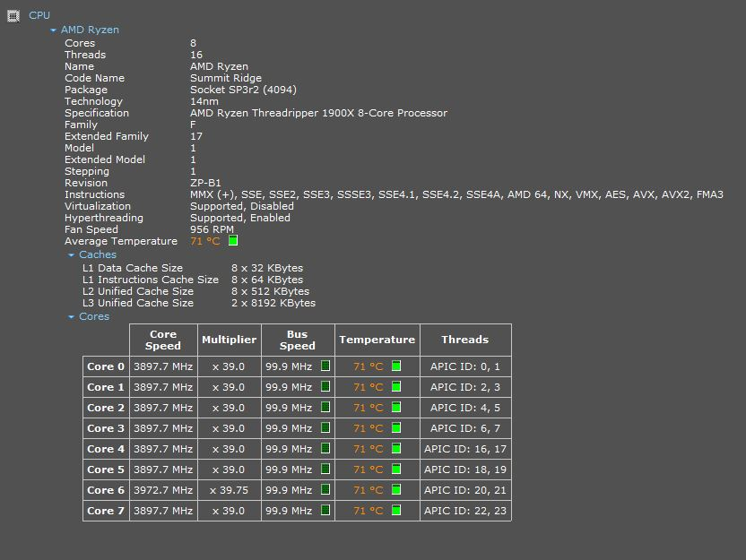Click the CPU chip icon

[13, 16]
